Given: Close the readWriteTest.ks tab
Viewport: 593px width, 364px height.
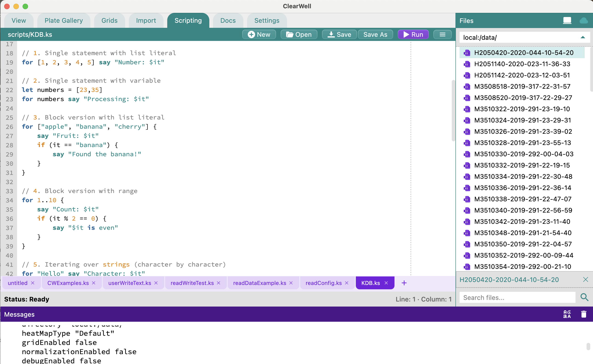Looking at the screenshot, I should point(219,283).
